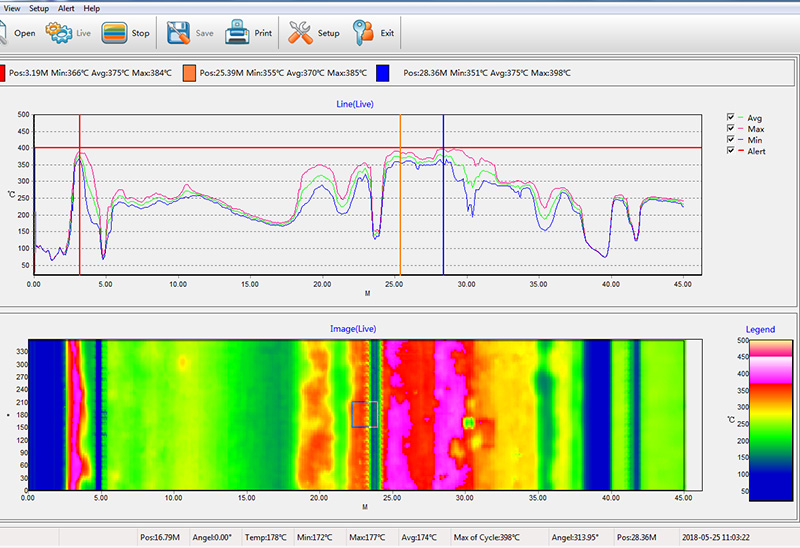Uncheck the Avg line checkbox
800x548 pixels.
pyautogui.click(x=730, y=117)
